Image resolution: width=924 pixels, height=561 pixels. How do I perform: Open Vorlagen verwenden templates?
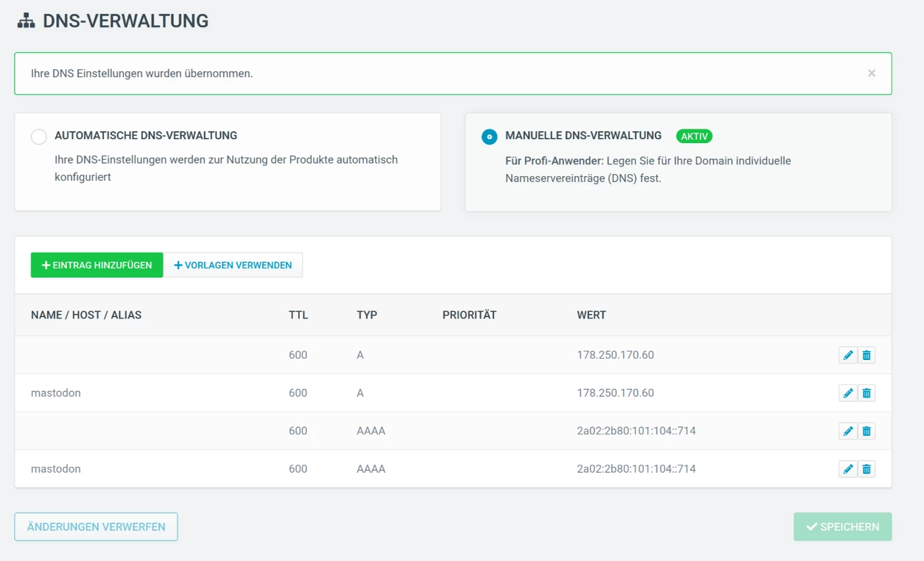point(233,265)
